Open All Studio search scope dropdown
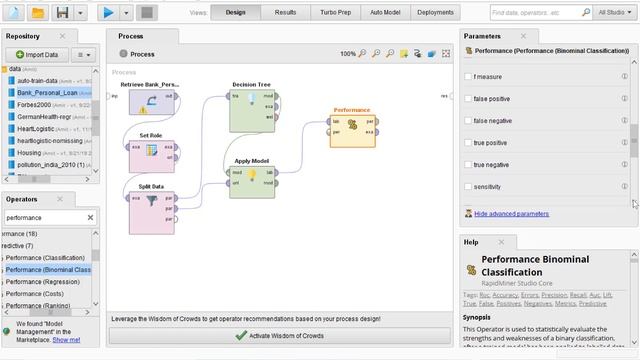This screenshot has height=360, width=640. 614,12
